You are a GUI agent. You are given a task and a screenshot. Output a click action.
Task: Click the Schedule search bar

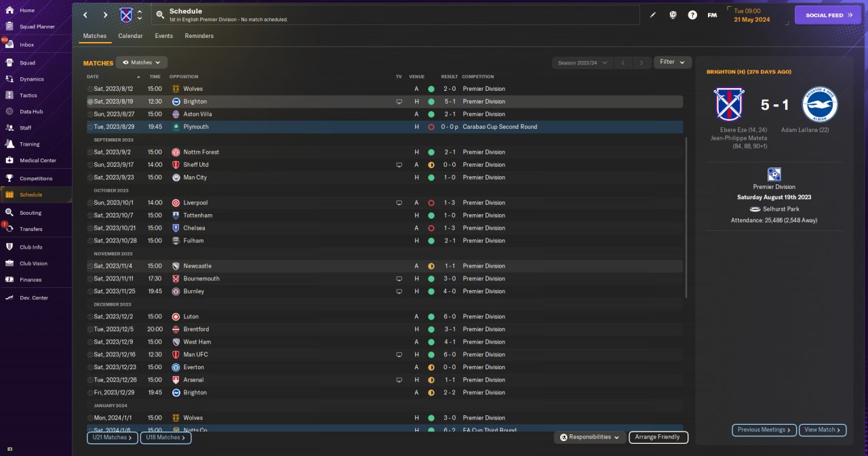click(396, 15)
